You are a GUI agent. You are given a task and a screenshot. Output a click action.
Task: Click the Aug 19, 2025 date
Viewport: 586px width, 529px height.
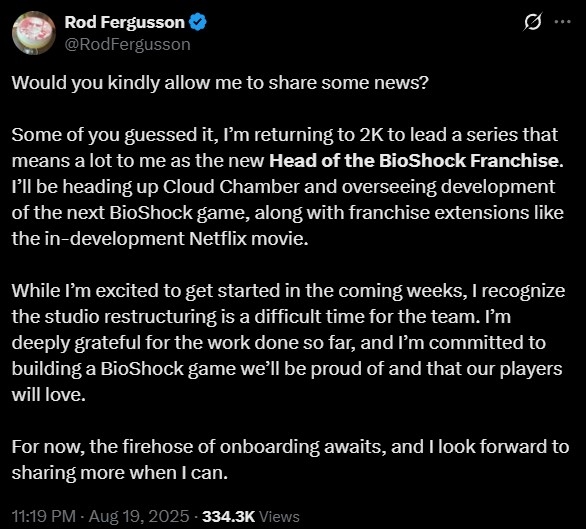pos(139,516)
